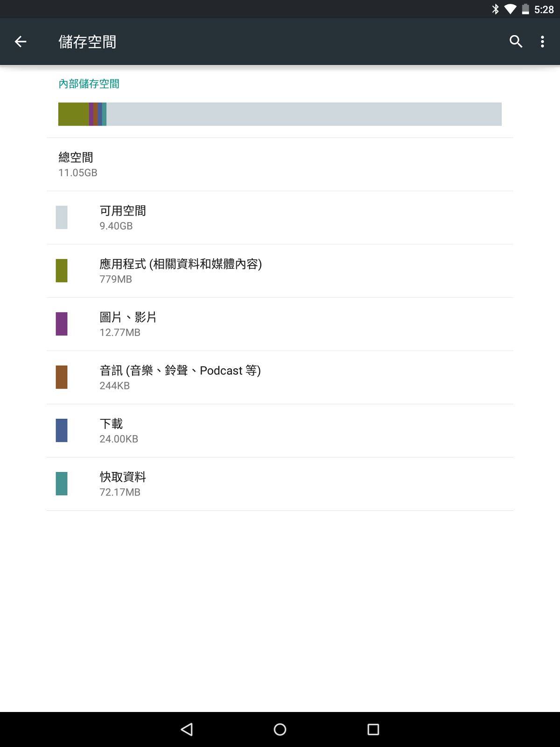Tap the 可用空間 available space row

point(280,218)
